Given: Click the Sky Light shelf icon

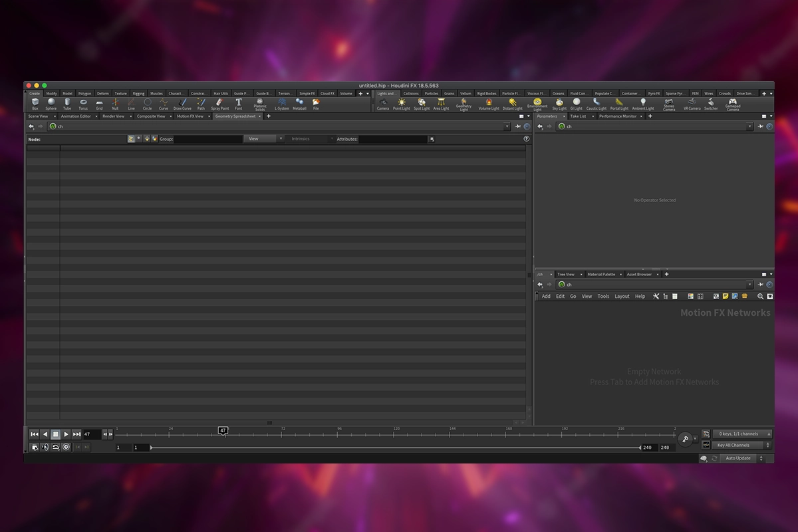Looking at the screenshot, I should click(559, 104).
